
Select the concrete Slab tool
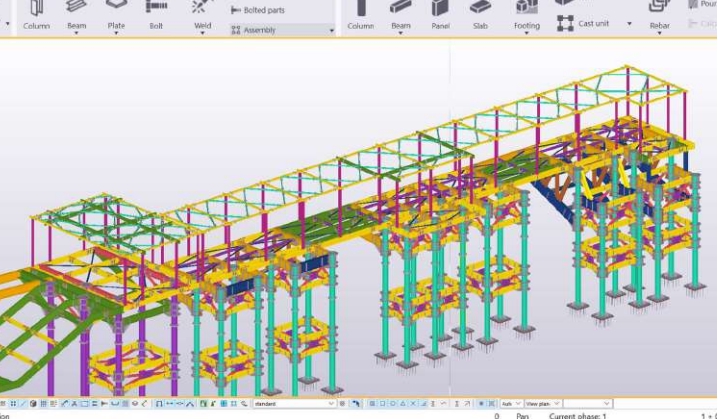[x=480, y=15]
